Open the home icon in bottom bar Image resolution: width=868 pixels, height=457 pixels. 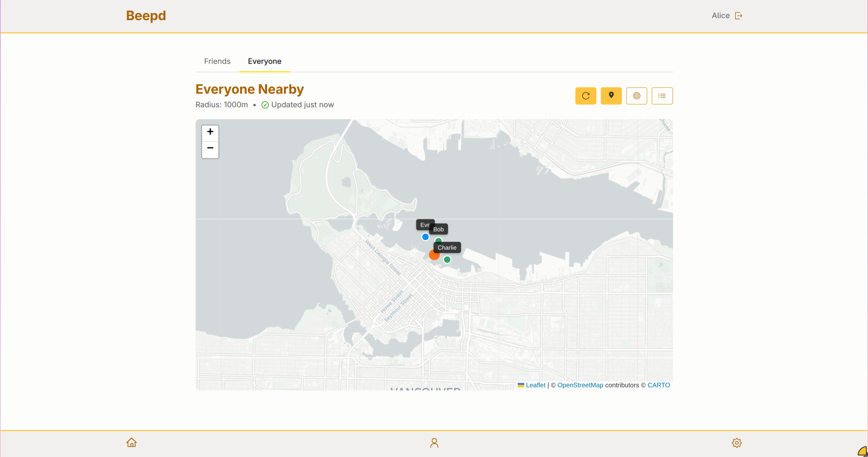pos(132,442)
